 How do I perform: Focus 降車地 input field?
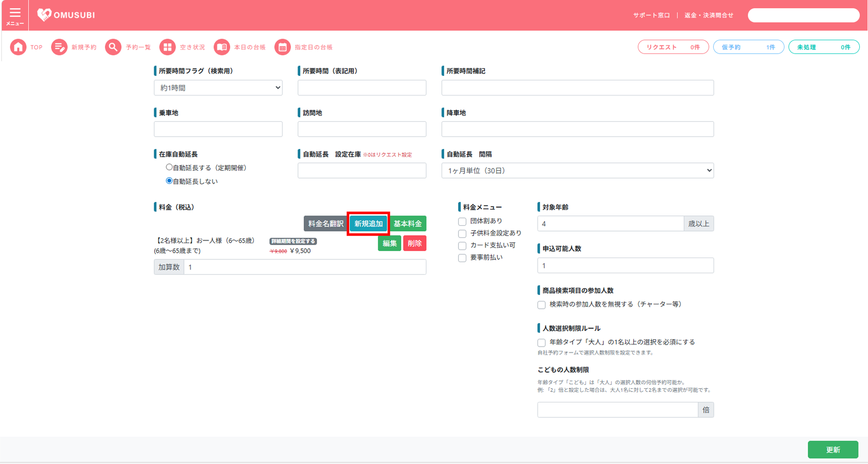[x=578, y=129]
